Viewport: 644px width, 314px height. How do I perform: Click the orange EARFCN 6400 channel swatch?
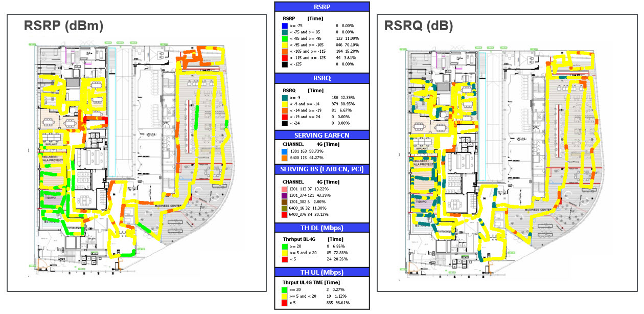pos(285,159)
